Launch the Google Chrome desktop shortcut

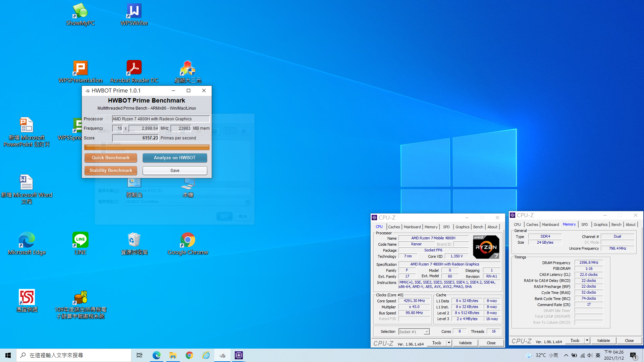[188, 244]
